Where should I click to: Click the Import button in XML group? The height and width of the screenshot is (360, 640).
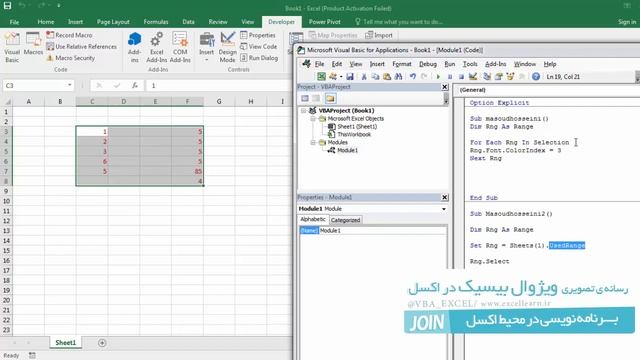pyautogui.click(x=379, y=35)
